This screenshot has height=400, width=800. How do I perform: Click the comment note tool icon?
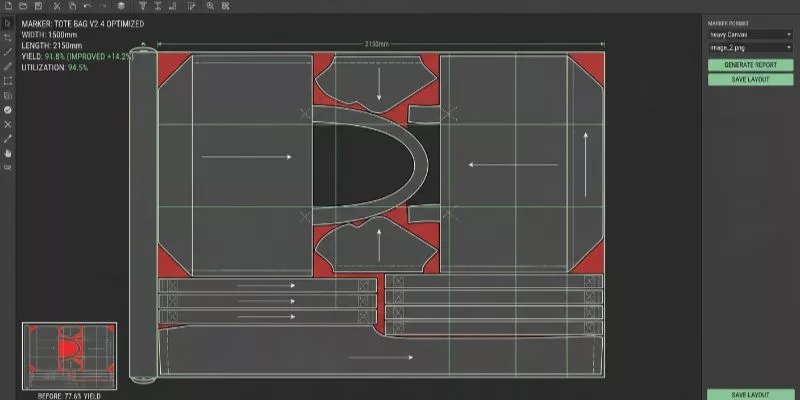[8, 167]
